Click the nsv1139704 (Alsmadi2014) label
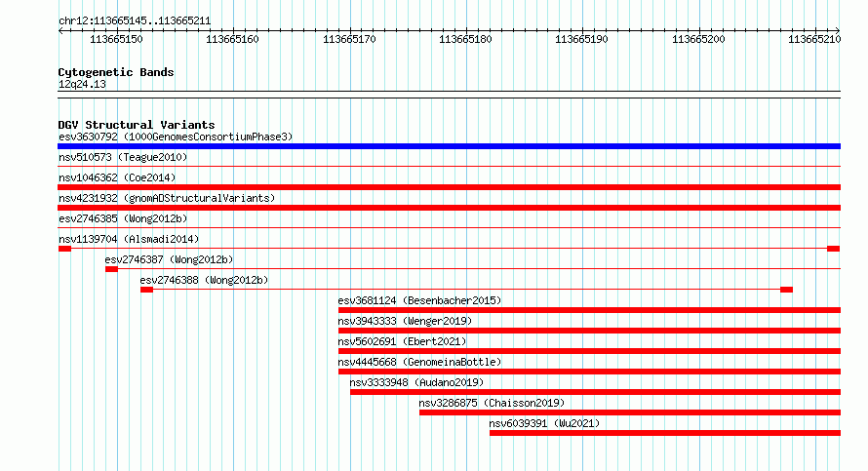The height and width of the screenshot is (471, 868). (x=129, y=239)
